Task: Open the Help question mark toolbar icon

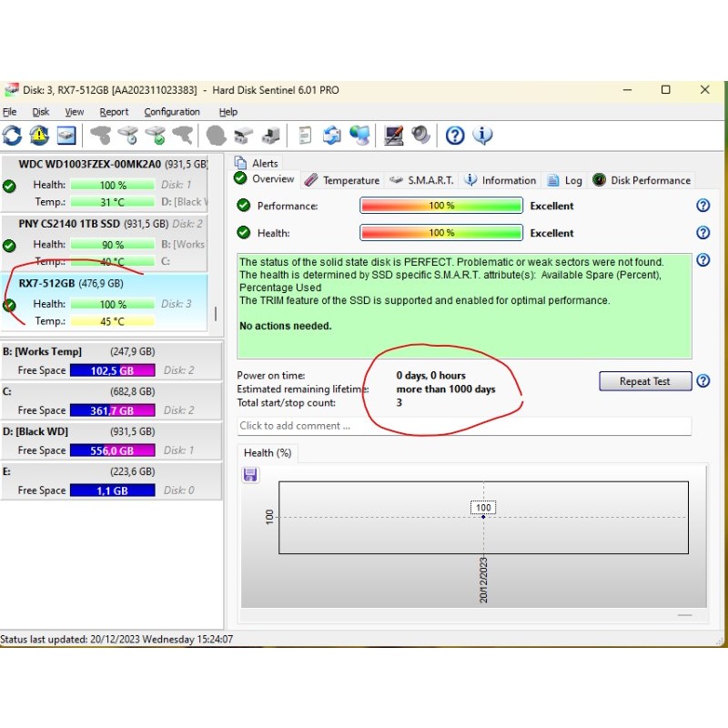Action: 455,136
